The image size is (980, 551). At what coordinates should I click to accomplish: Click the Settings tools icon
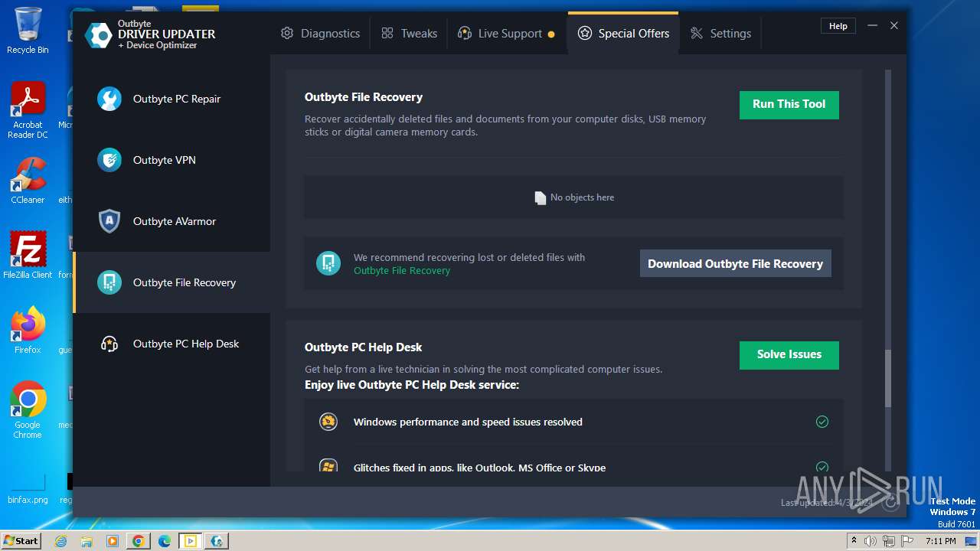click(697, 34)
